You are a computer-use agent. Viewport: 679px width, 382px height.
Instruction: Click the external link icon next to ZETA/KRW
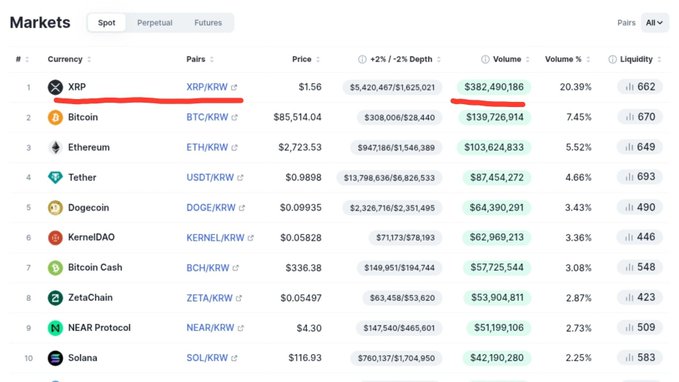tap(239, 298)
